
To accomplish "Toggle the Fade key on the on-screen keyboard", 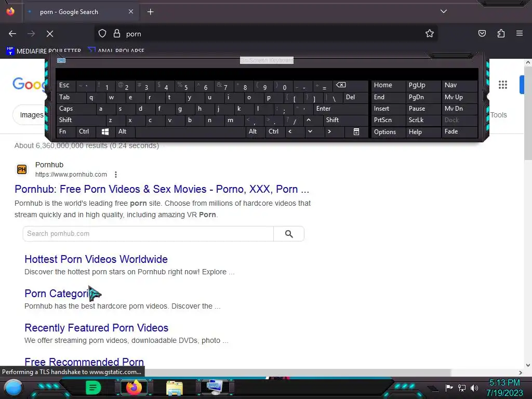I will 459,131.
